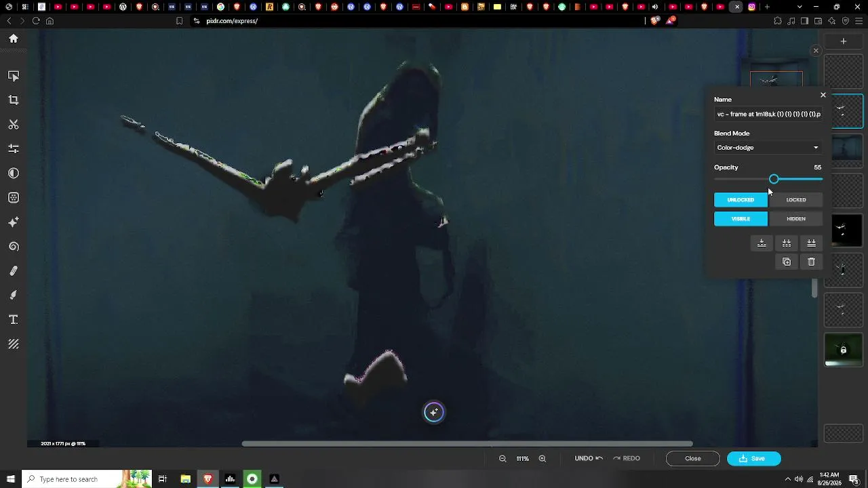Click the Windows taskbar search box
Image resolution: width=868 pixels, height=488 pixels.
pos(87,479)
